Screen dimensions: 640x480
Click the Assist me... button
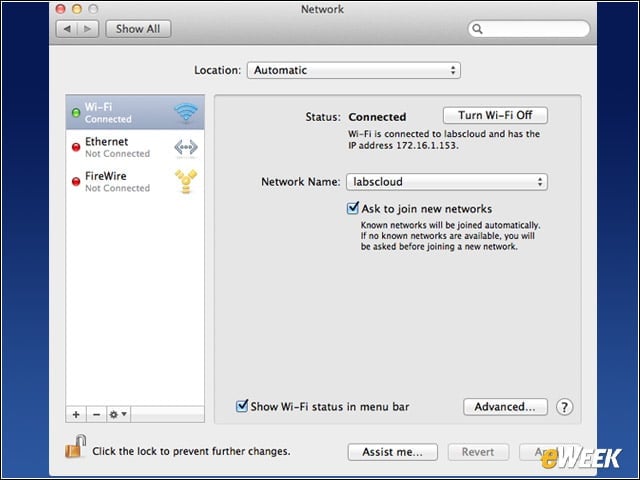click(x=393, y=452)
